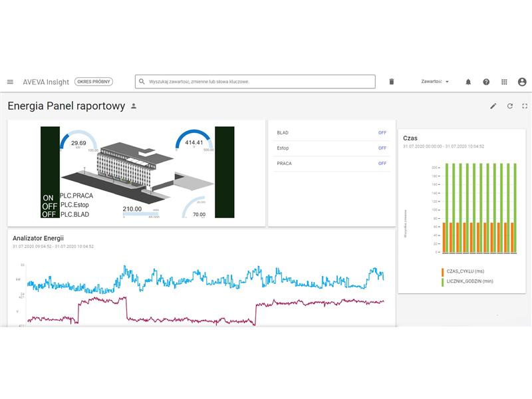Open the help question mark icon
Screen dimensions: 532x399
coord(486,82)
